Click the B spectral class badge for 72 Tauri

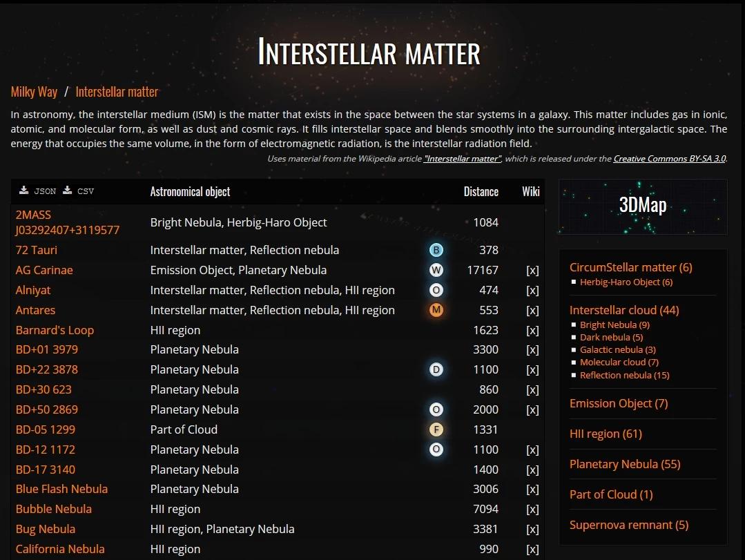pos(436,250)
